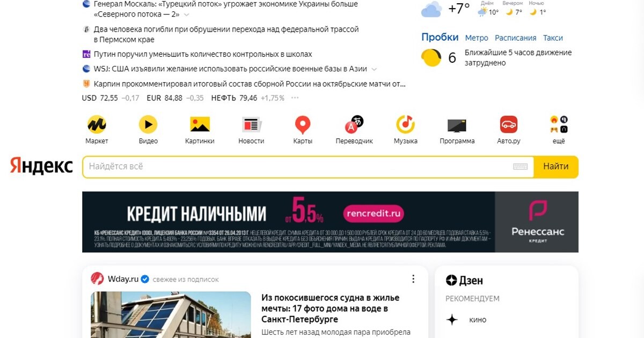Switch to the Метро link

point(477,38)
